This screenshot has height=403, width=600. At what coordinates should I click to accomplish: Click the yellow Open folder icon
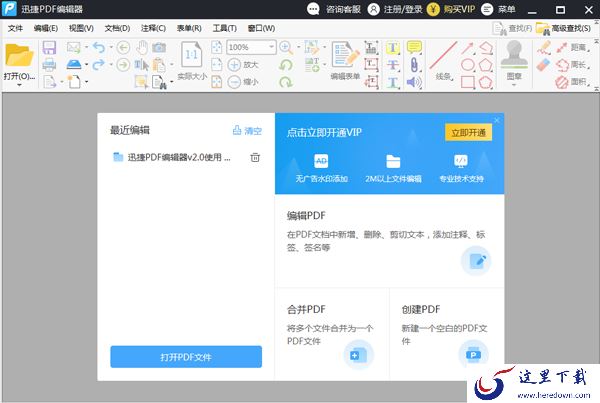tap(19, 55)
